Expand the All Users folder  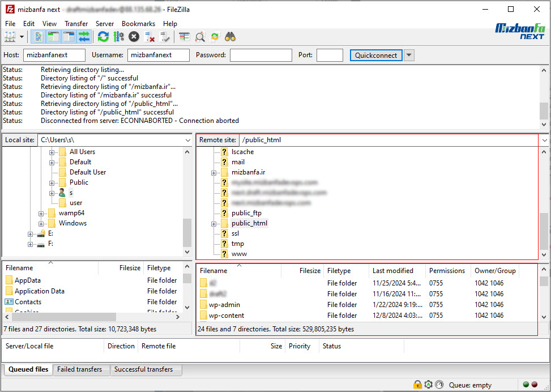52,152
